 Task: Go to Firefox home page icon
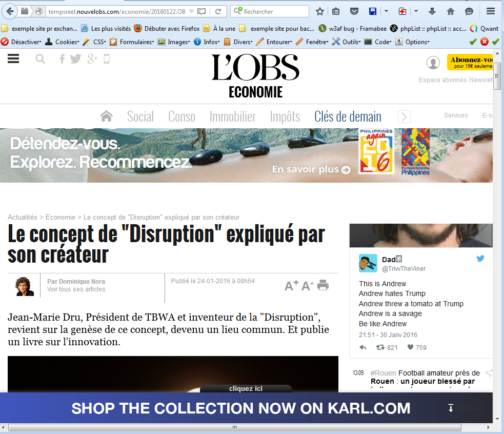pos(451,12)
